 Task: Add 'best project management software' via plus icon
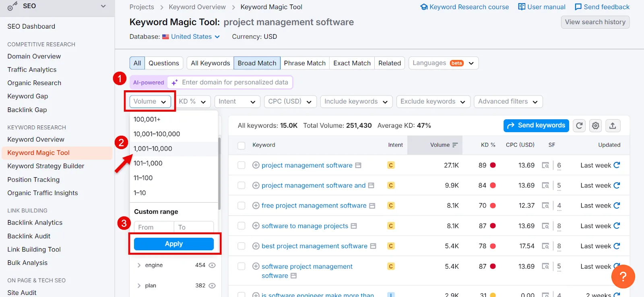pyautogui.click(x=256, y=246)
